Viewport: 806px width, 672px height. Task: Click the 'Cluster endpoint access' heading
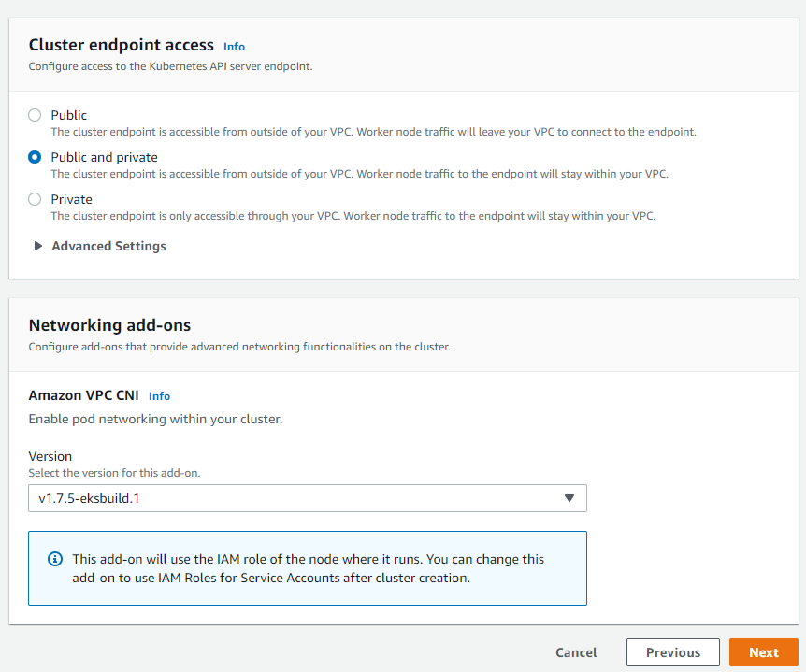(x=122, y=45)
